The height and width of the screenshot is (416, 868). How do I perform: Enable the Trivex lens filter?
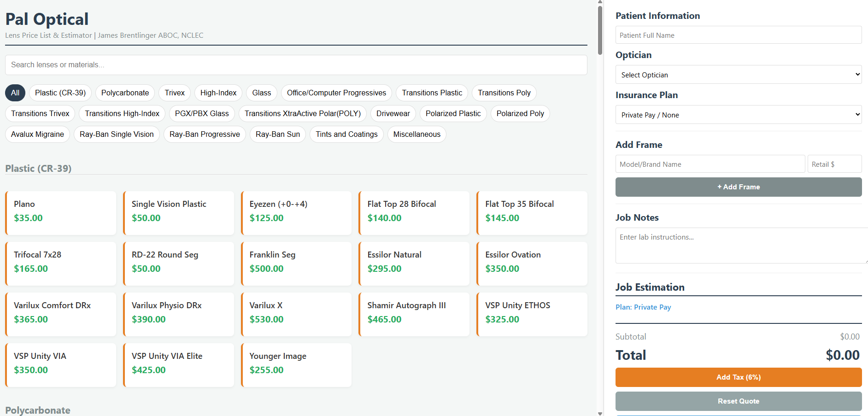174,93
